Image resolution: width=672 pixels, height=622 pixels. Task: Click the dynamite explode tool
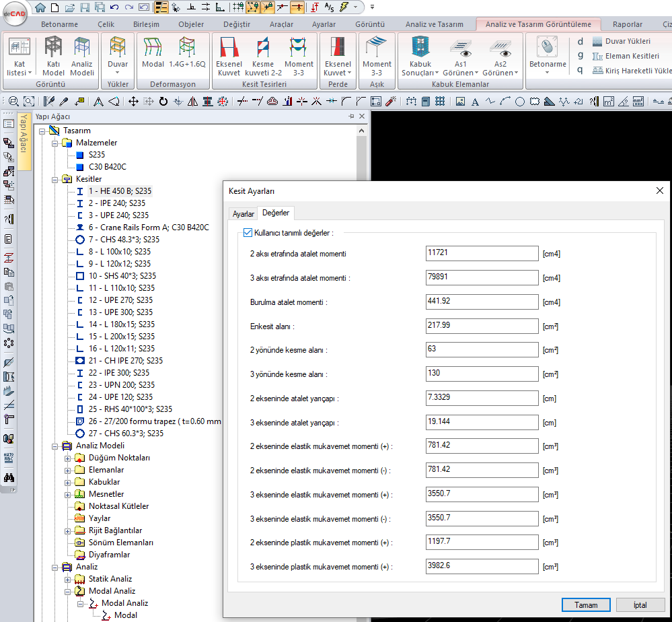click(390, 101)
